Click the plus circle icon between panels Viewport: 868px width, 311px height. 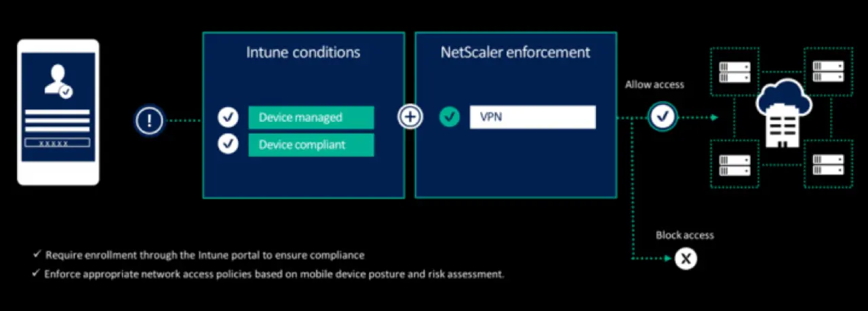pyautogui.click(x=410, y=117)
